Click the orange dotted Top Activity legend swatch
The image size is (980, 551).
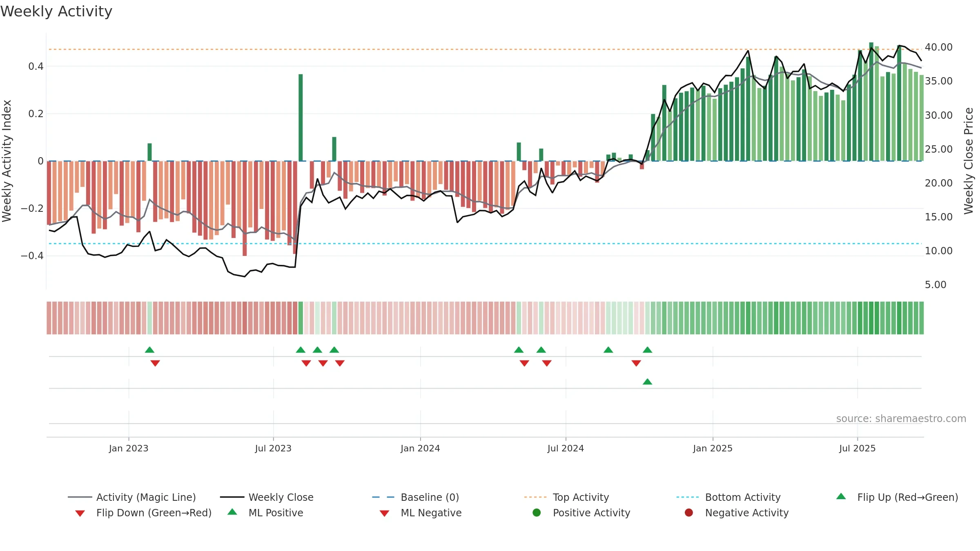click(535, 497)
